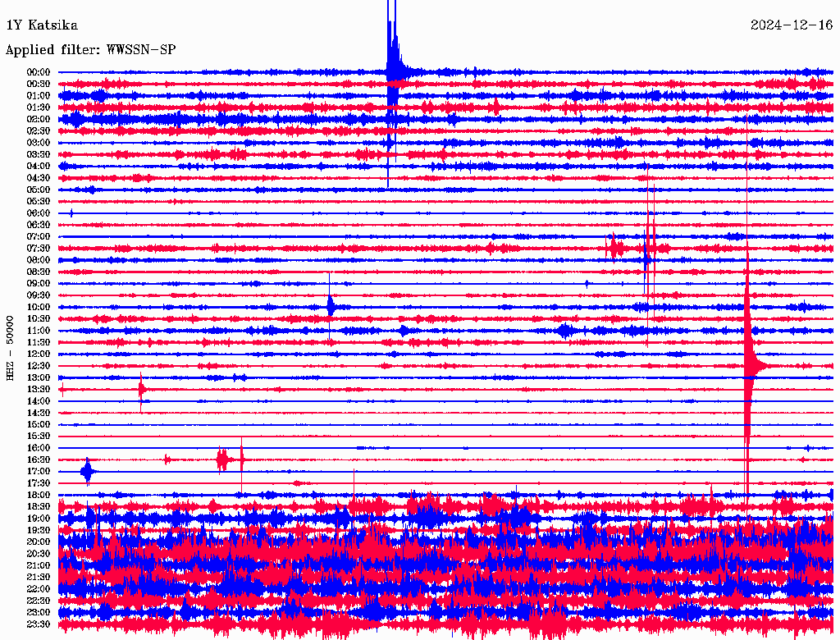Click the 16:30 time label

click(x=39, y=460)
